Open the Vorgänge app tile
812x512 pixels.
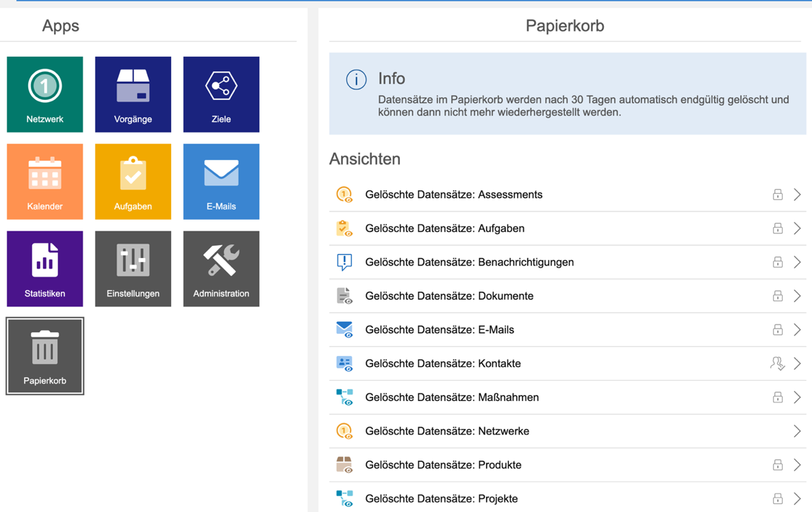(x=133, y=94)
